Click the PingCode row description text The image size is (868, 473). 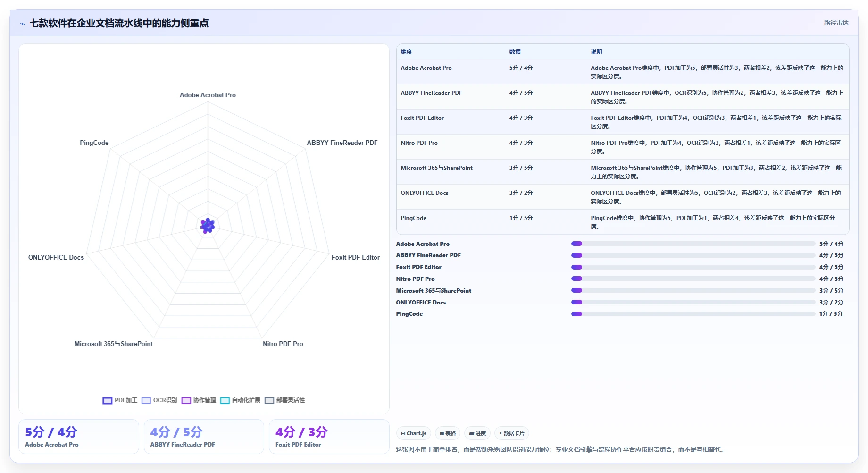[x=713, y=222]
